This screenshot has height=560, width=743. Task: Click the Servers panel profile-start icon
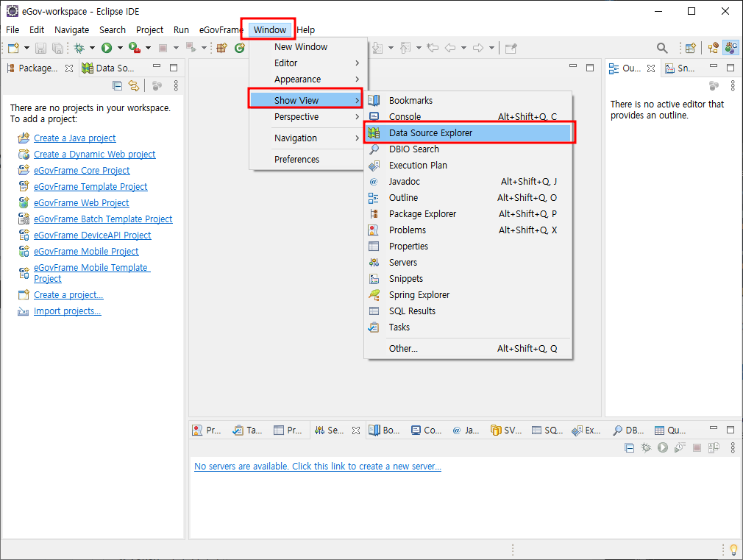coord(680,447)
